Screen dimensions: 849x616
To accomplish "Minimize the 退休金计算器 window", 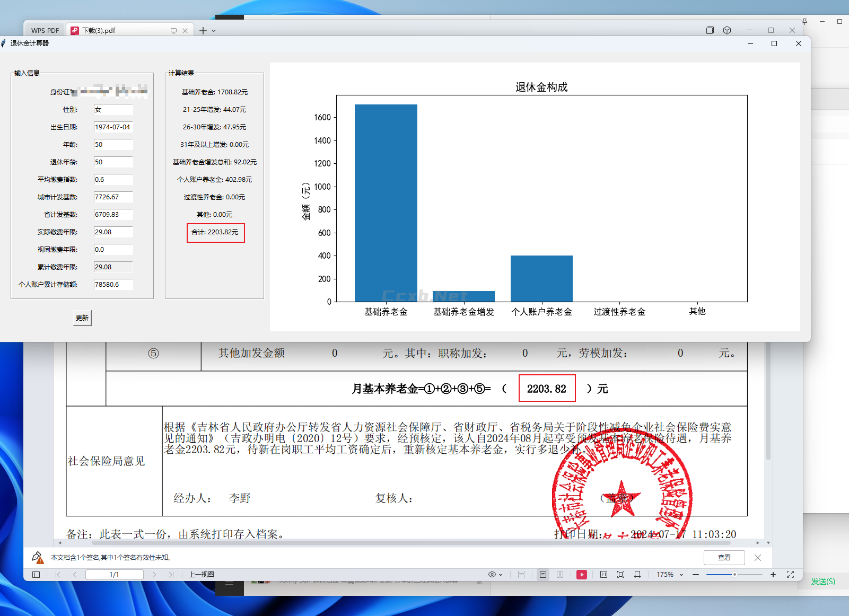I will (750, 43).
